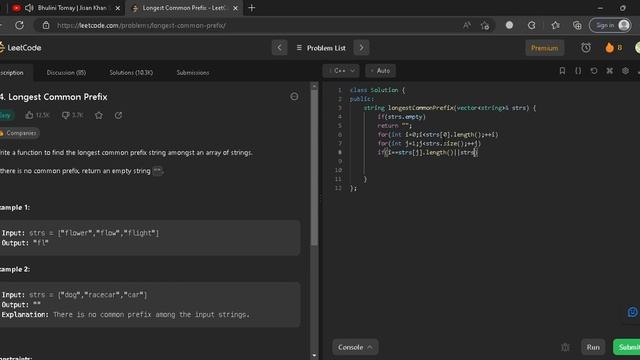Click the LeetCode logo
Screen dimensions: 640x360
pyautogui.click(x=20, y=48)
